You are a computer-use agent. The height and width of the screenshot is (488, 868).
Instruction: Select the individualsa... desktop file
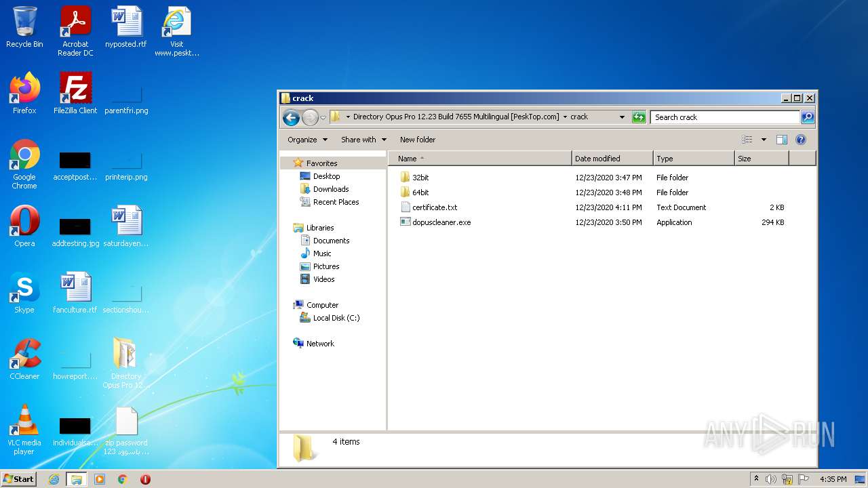[75, 431]
